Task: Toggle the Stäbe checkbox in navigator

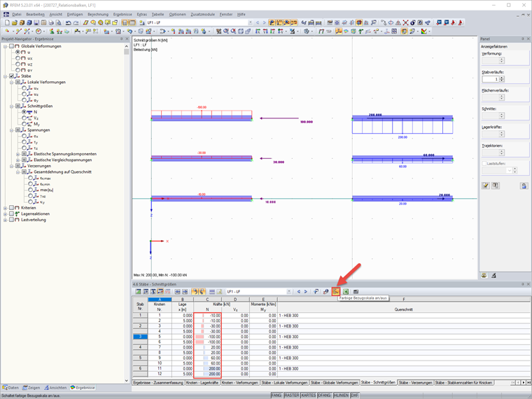Action: [11, 76]
